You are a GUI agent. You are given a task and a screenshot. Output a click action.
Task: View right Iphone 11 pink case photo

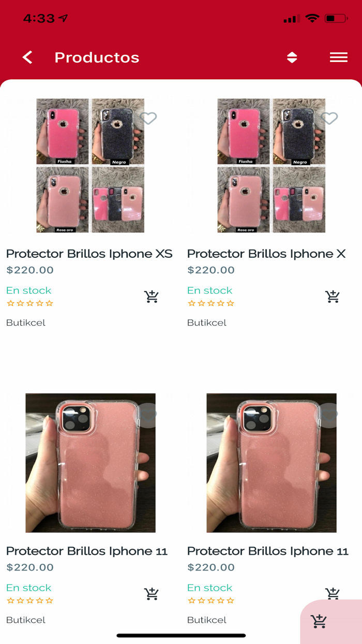coord(271,463)
